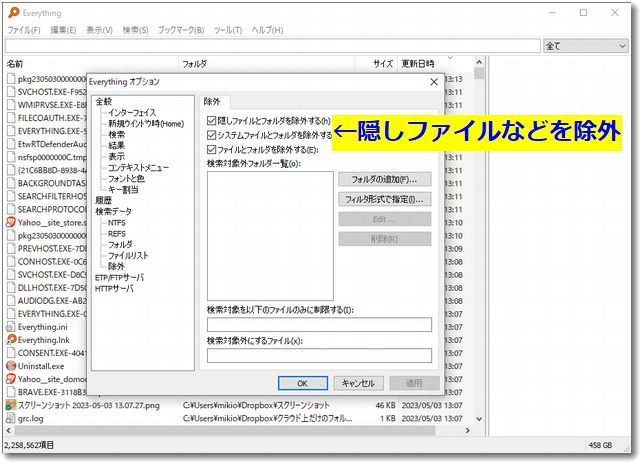
Task: Open the 編集(E) menu
Action: 63,30
